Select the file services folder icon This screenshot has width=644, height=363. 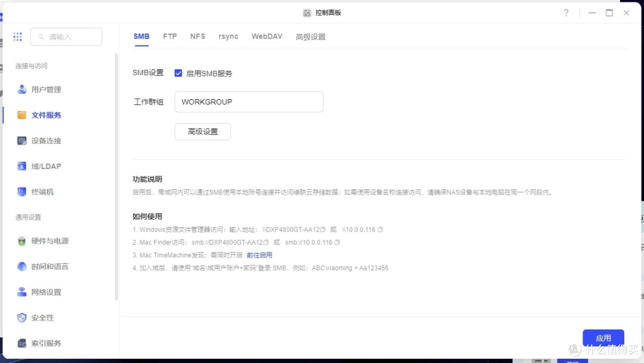tap(22, 115)
